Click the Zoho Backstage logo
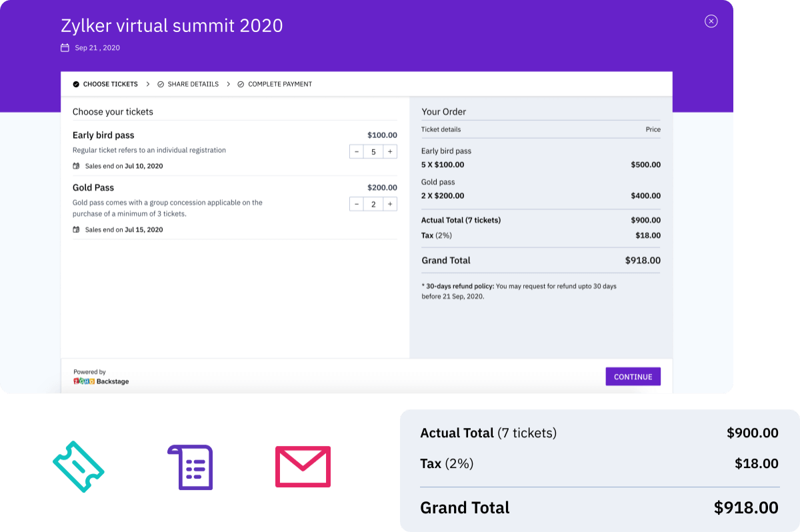 point(101,381)
